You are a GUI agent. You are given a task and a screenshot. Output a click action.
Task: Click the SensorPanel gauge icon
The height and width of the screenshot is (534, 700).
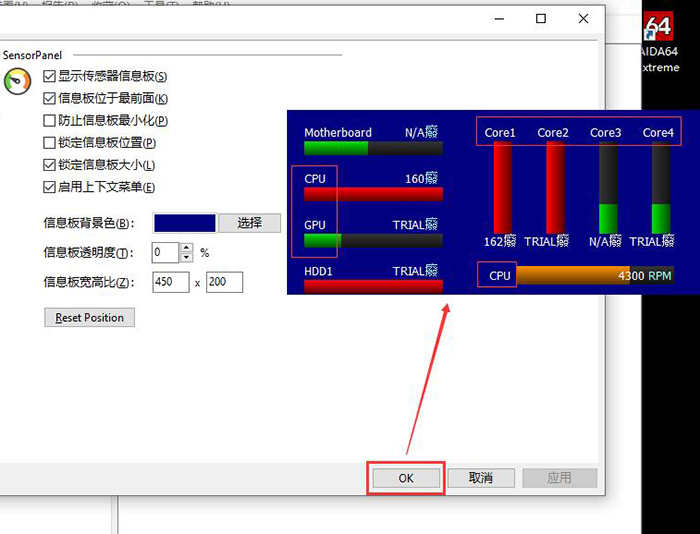pyautogui.click(x=16, y=81)
